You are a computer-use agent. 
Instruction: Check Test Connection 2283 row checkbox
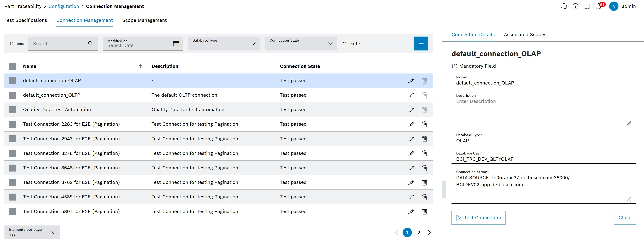coord(13,124)
